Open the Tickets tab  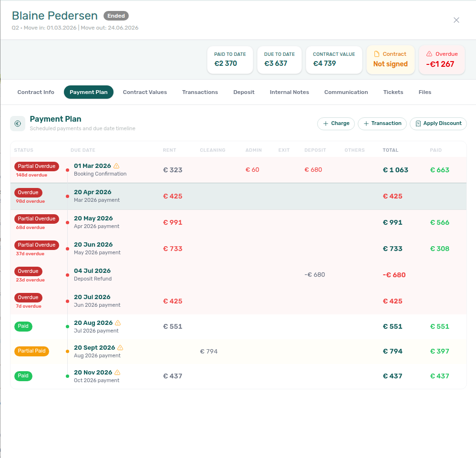[x=393, y=92]
